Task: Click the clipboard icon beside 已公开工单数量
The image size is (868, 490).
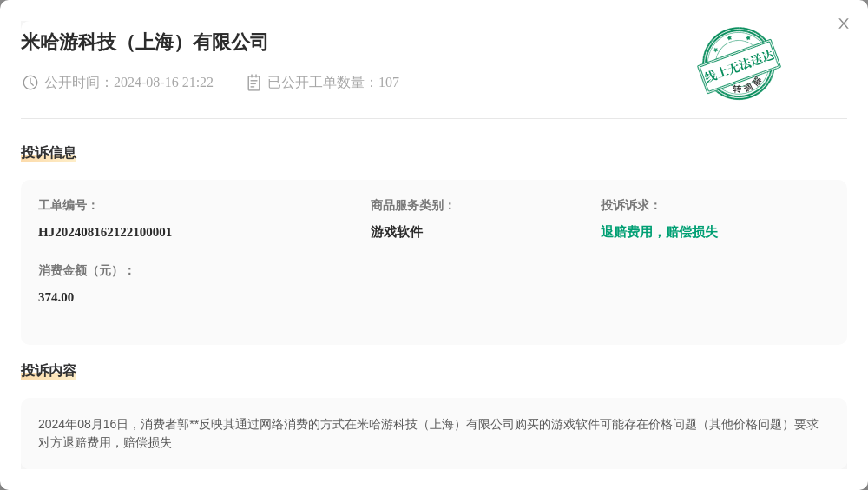Action: click(x=253, y=83)
